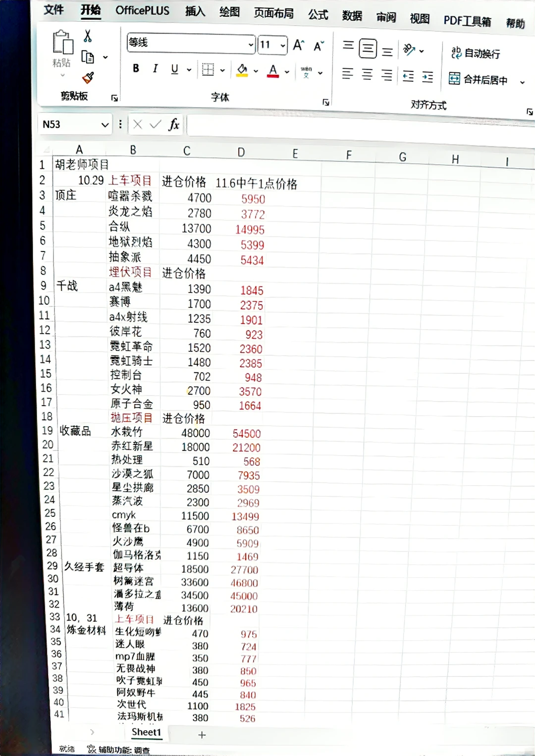Click the formula confirm checkmark icon

pos(156,124)
